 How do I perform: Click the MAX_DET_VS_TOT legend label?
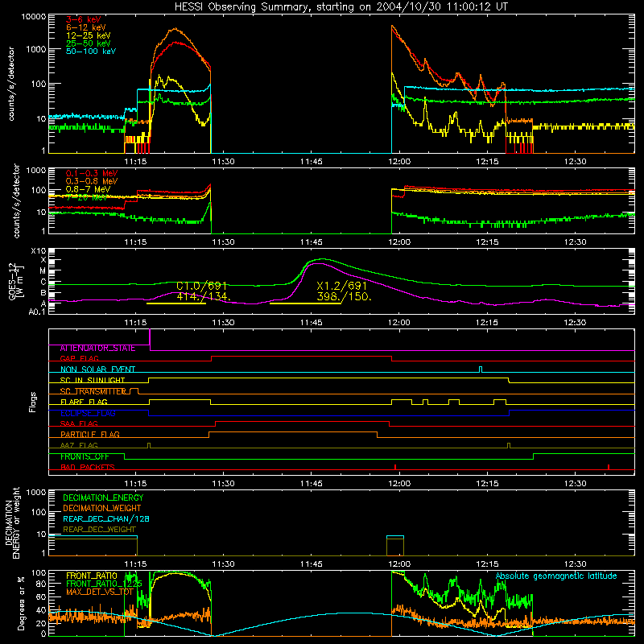pyautogui.click(x=100, y=592)
